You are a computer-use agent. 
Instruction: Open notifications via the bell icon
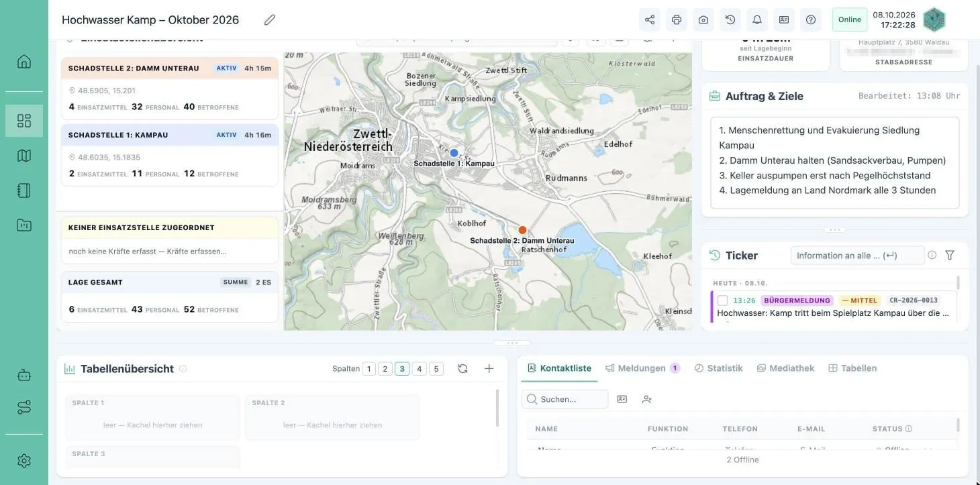[757, 19]
